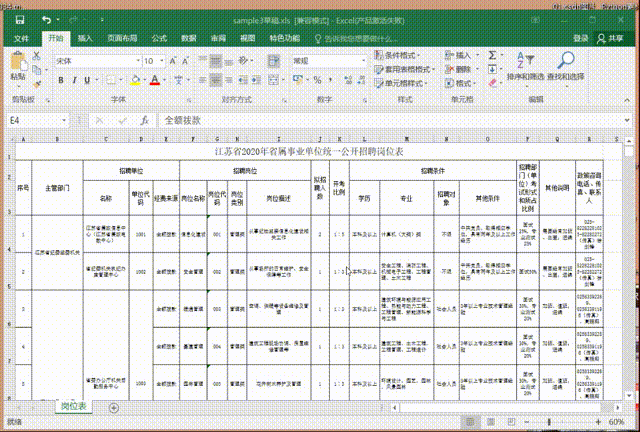The width and height of the screenshot is (640, 432).
Task: Click the Find and Select magnifier
Action: coord(566,60)
